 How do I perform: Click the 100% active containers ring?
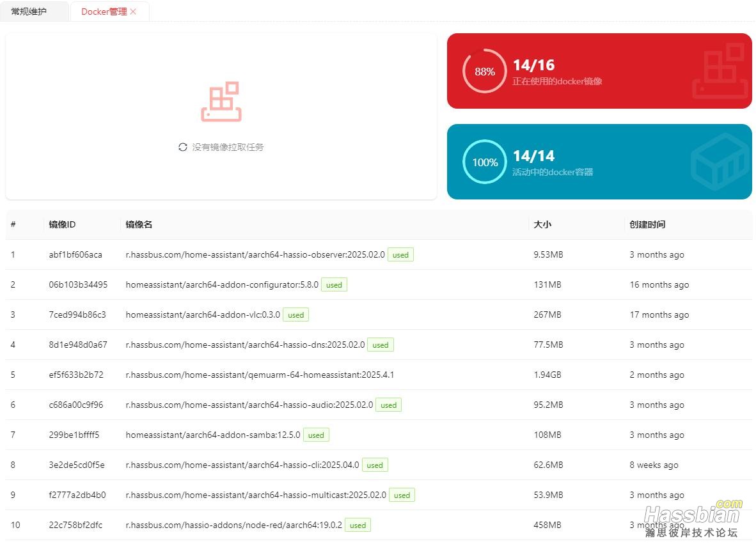[485, 162]
